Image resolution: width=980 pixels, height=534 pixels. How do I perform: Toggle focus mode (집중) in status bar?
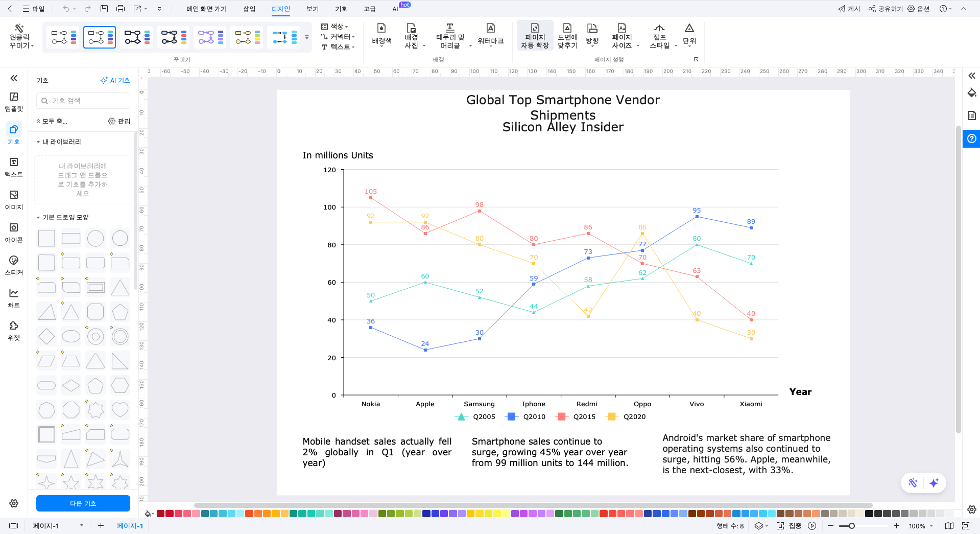(790, 526)
